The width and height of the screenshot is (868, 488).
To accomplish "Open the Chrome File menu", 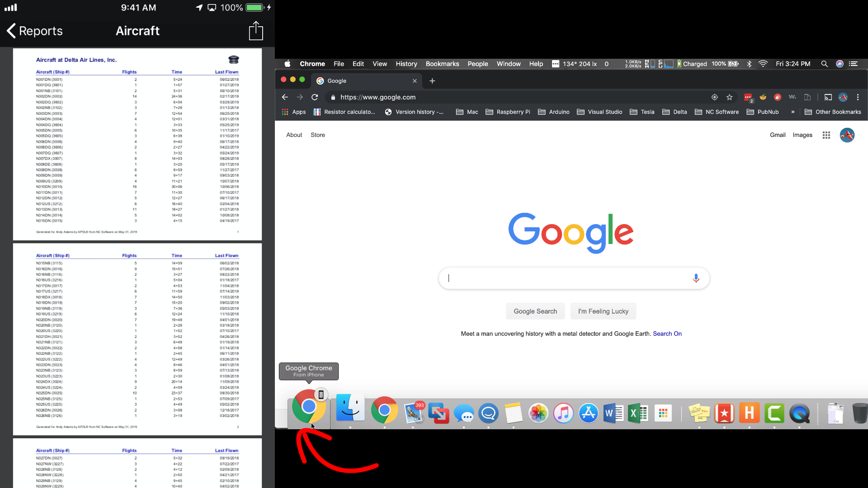I will (x=339, y=64).
